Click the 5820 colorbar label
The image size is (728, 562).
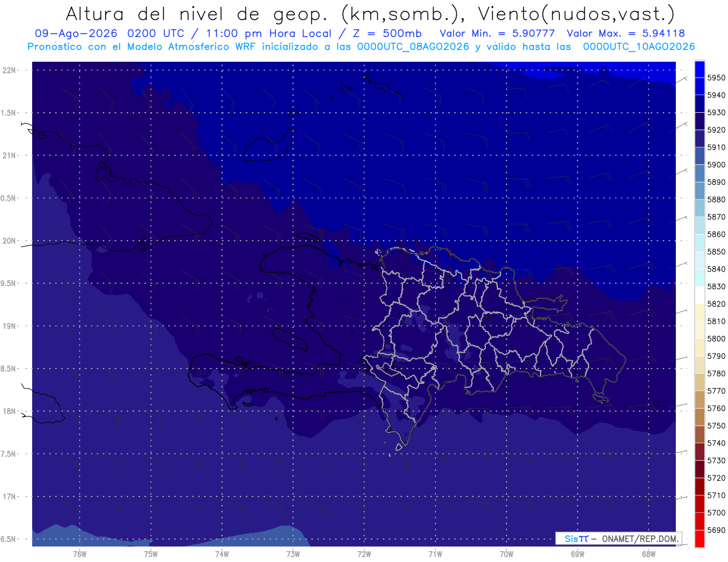pyautogui.click(x=716, y=304)
